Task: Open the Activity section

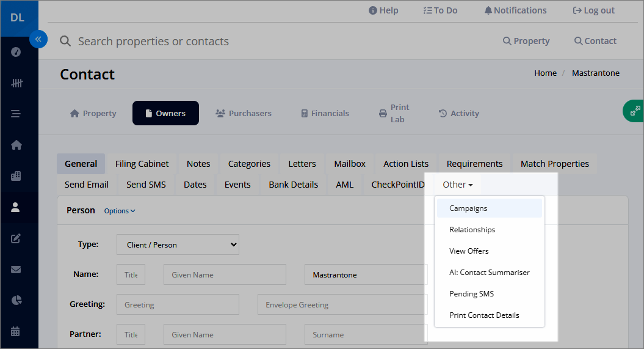Action: (459, 113)
